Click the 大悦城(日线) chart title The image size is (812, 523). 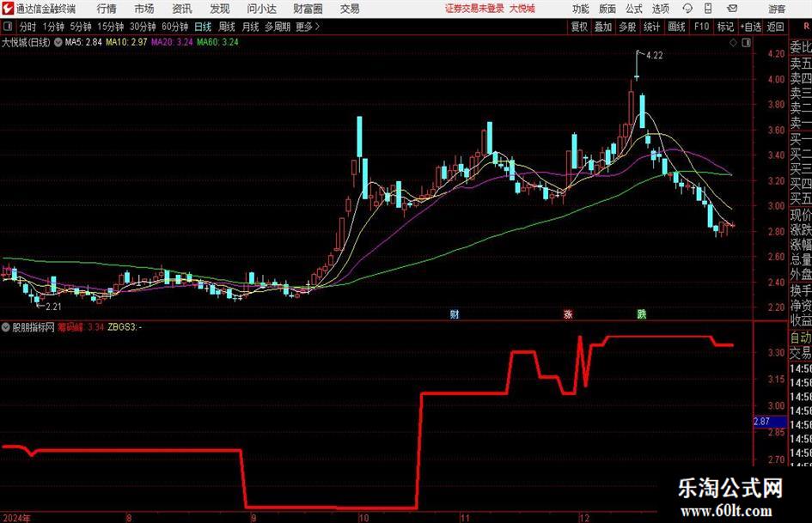(x=26, y=42)
